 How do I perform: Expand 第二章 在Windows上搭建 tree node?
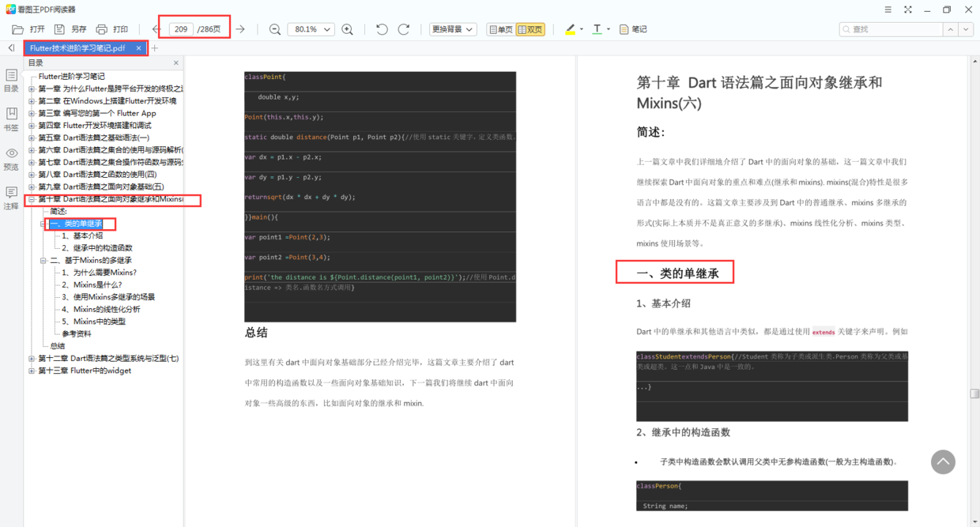pyautogui.click(x=32, y=101)
